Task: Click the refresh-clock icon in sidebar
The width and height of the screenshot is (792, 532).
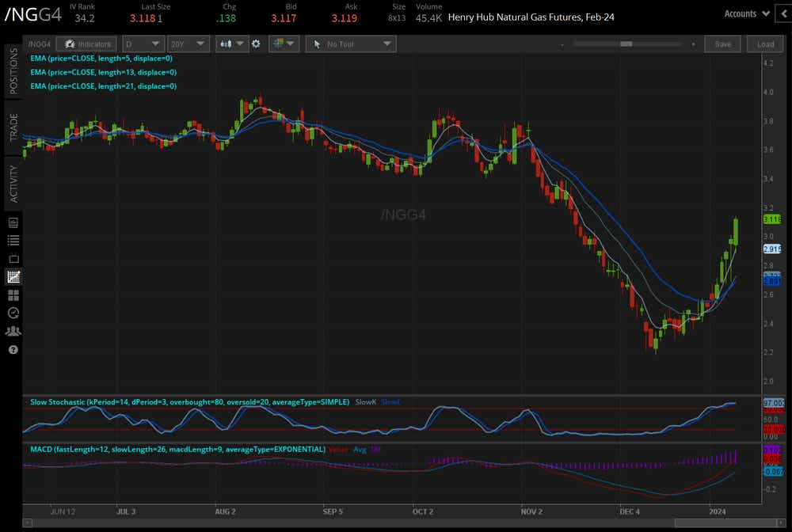Action: click(x=13, y=313)
